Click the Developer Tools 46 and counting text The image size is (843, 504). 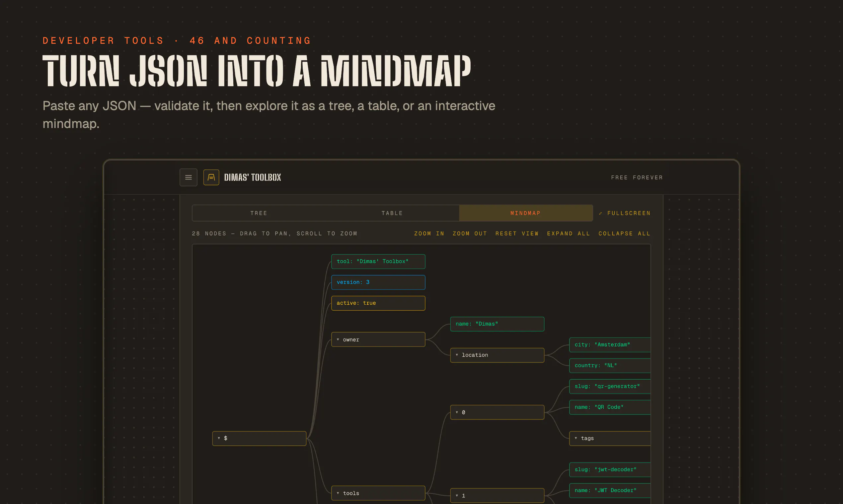point(177,41)
